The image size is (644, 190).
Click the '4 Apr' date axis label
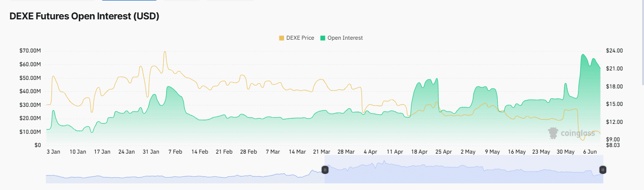click(x=370, y=152)
